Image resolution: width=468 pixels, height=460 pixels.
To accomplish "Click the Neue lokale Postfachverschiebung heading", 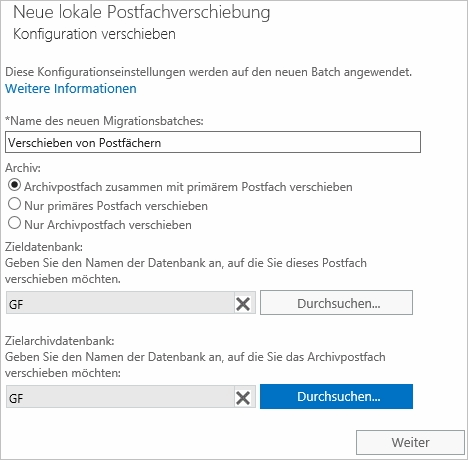I will pyautogui.click(x=142, y=13).
